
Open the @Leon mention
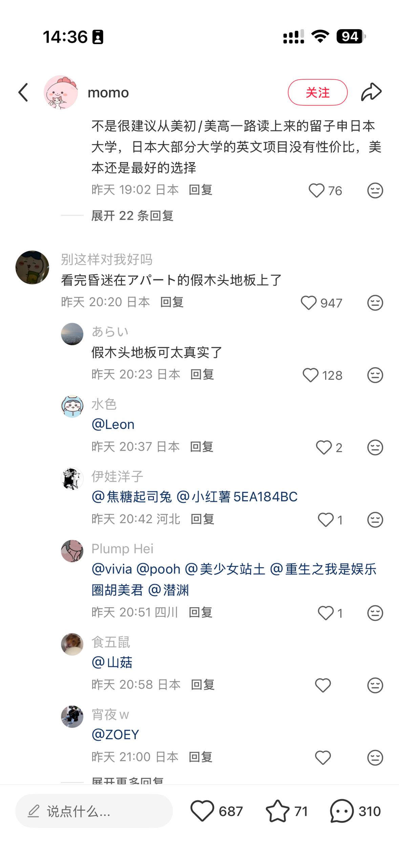point(113,425)
